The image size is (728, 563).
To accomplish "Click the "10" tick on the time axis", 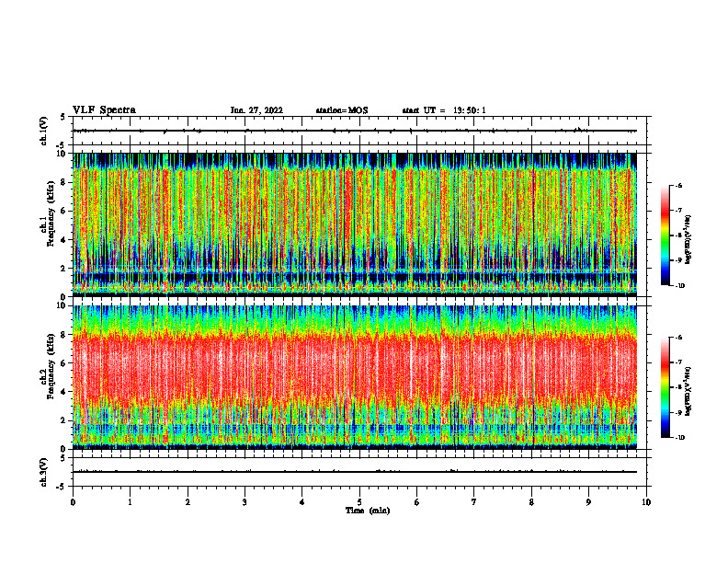I will 646,502.
